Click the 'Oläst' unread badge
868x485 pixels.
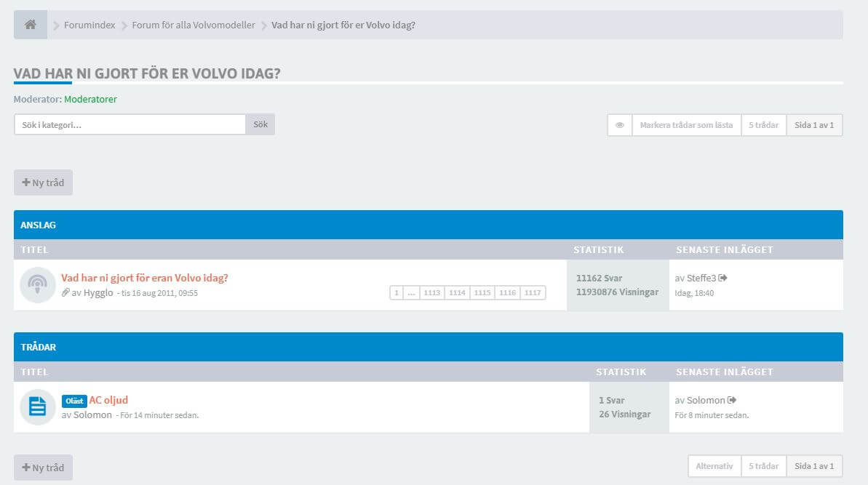click(x=74, y=401)
